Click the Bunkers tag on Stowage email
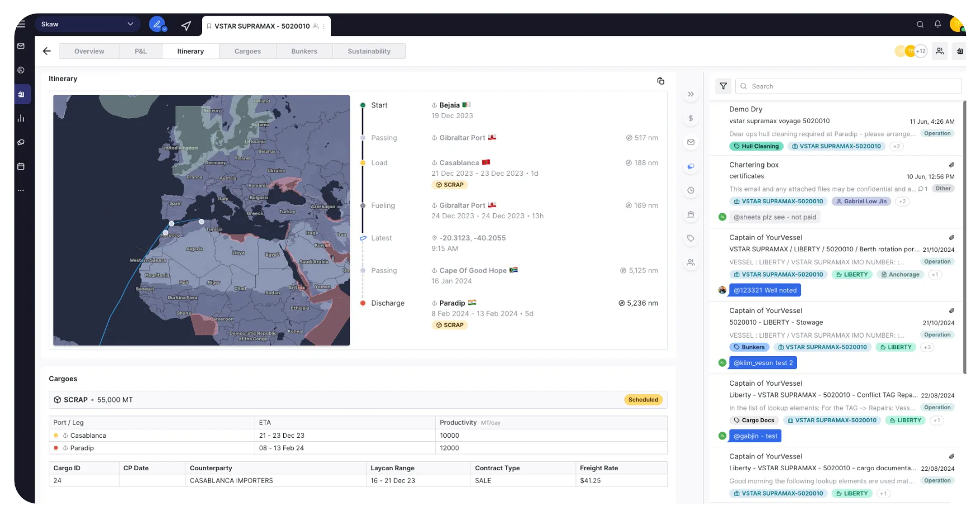Image resolution: width=980 pixels, height=519 pixels. click(749, 347)
